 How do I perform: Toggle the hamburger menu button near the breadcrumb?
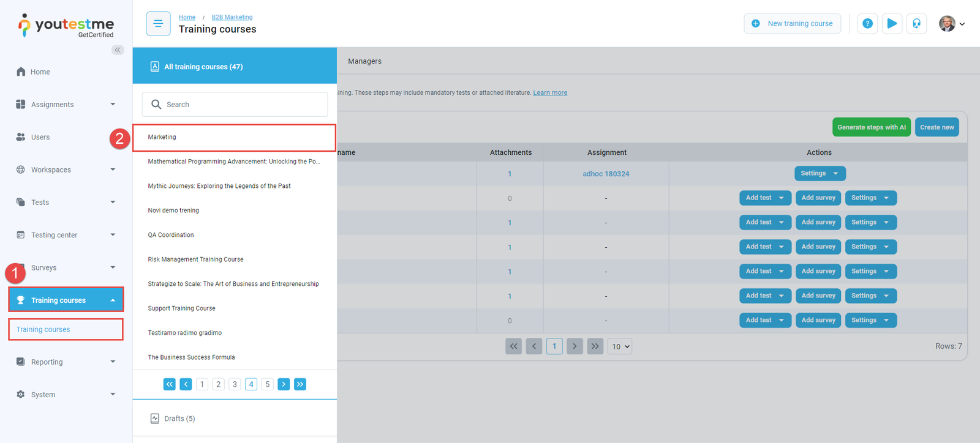click(158, 24)
